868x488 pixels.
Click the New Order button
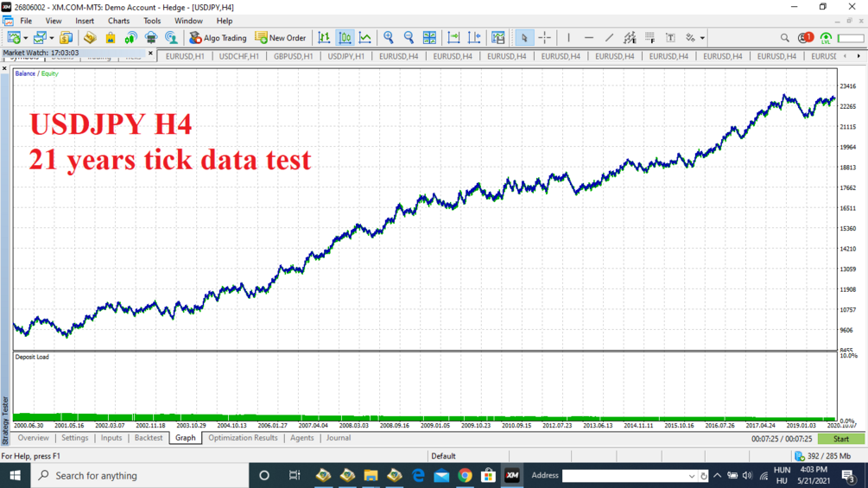click(280, 38)
